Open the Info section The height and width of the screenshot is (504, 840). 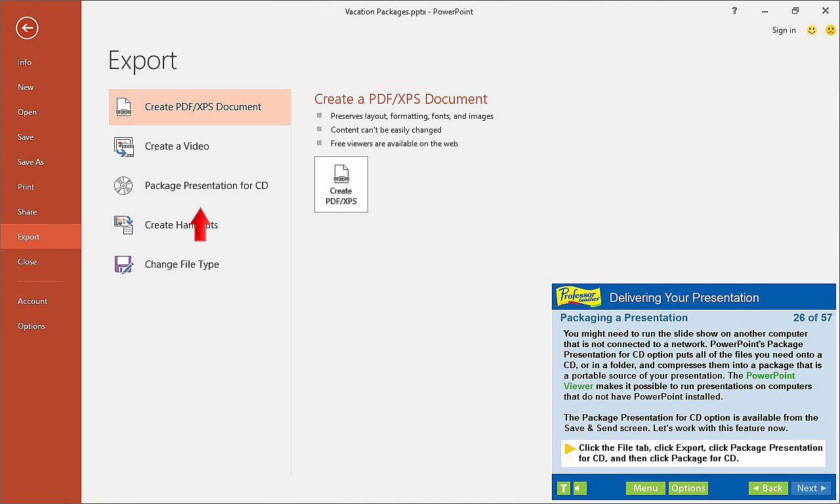pyautogui.click(x=41, y=62)
